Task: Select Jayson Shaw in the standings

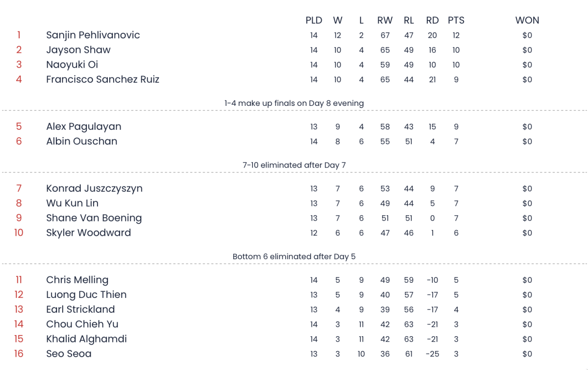Action: point(78,50)
